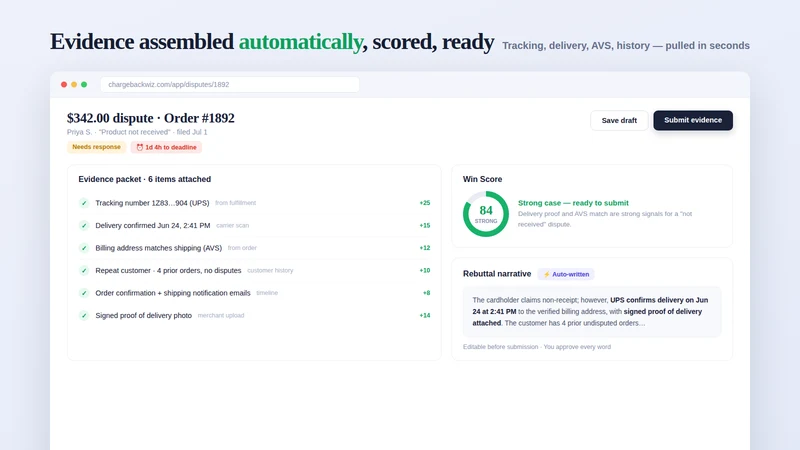Click checkmark icon beside Repeat customer row
Viewport: 800px width, 450px height.
pyautogui.click(x=84, y=270)
